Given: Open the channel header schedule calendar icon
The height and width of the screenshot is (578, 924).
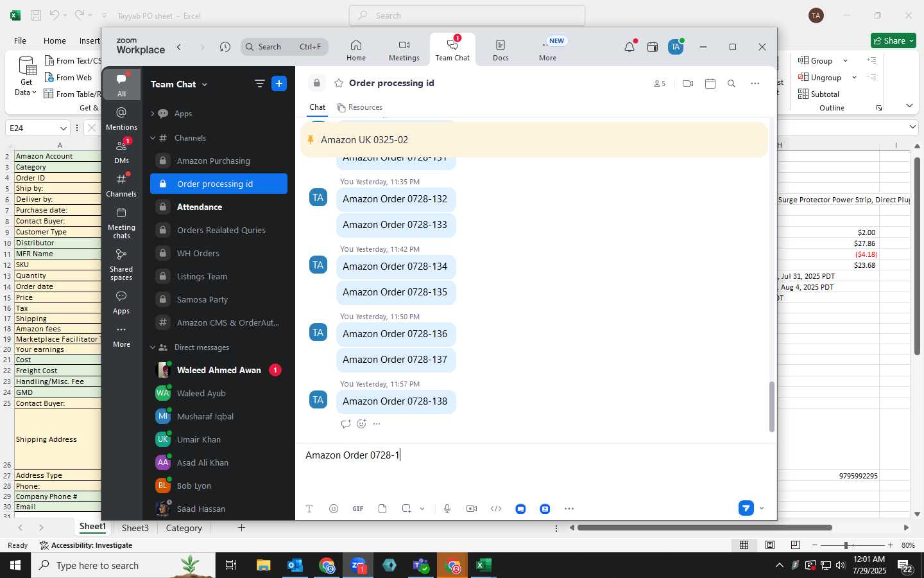Looking at the screenshot, I should coord(710,83).
